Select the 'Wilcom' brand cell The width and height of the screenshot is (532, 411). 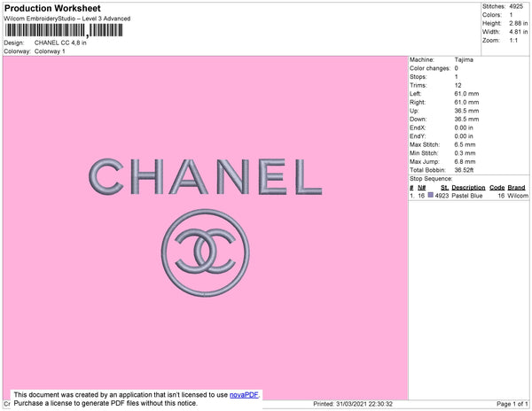coord(518,196)
